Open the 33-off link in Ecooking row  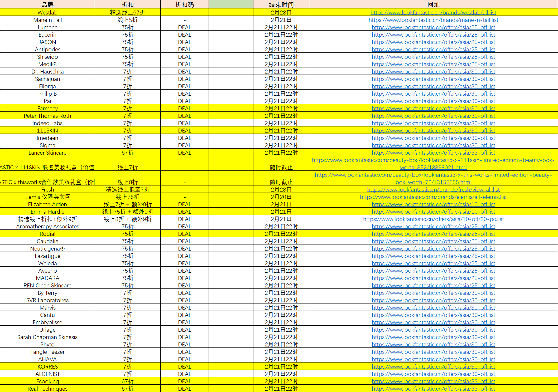click(433, 381)
